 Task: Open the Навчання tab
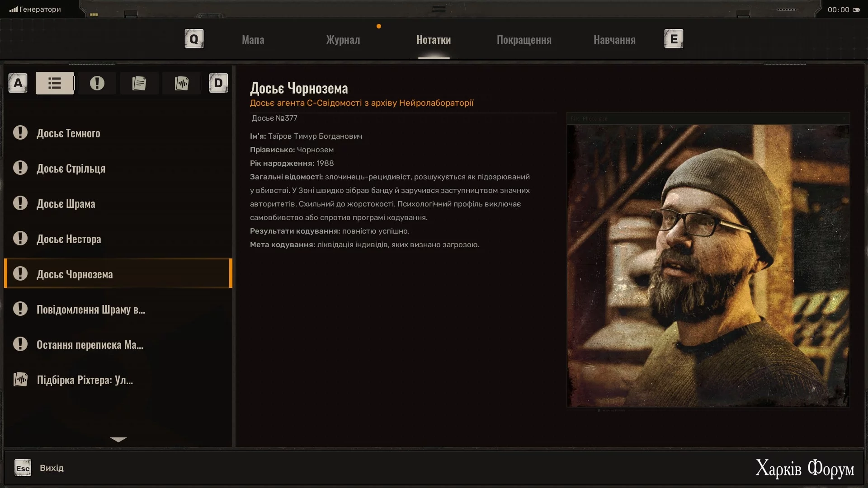click(614, 40)
